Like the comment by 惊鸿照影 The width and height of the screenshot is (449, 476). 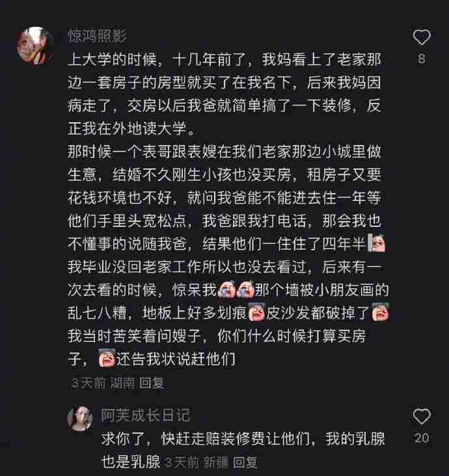click(422, 37)
